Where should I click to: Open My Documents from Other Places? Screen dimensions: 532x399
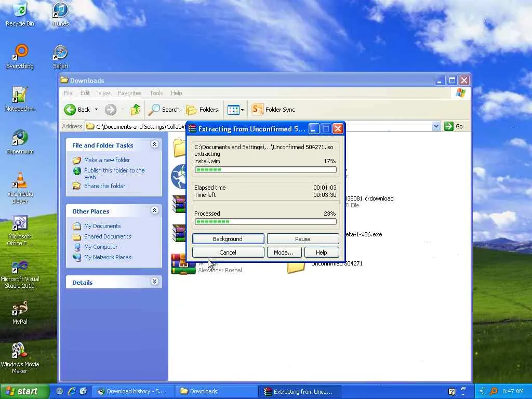pos(102,226)
